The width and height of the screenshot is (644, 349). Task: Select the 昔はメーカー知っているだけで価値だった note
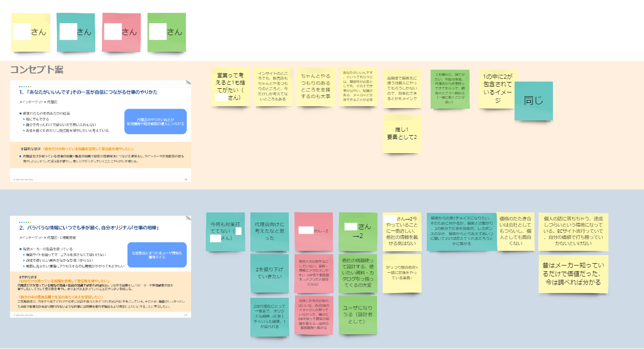[x=573, y=274]
